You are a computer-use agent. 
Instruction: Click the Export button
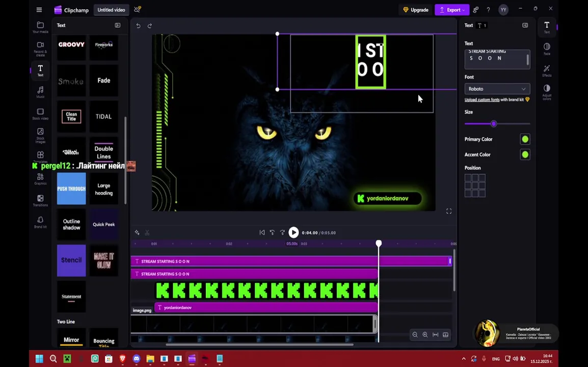[x=452, y=10]
